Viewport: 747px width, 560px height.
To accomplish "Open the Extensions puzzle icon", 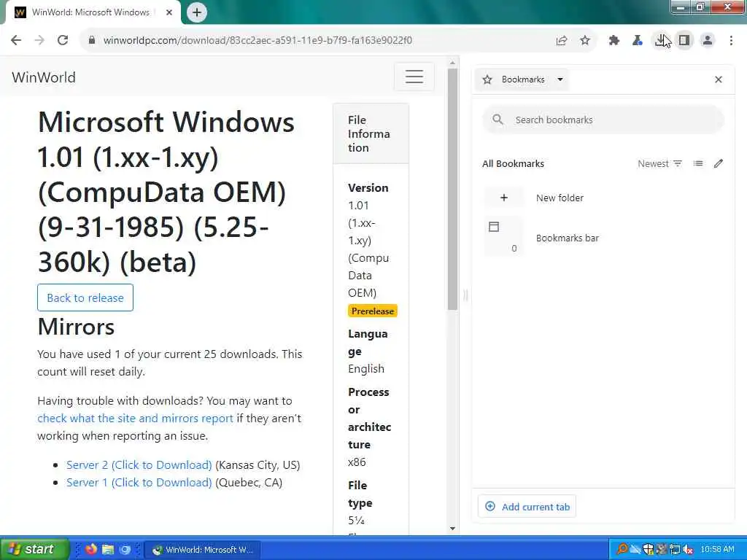I will coord(614,41).
